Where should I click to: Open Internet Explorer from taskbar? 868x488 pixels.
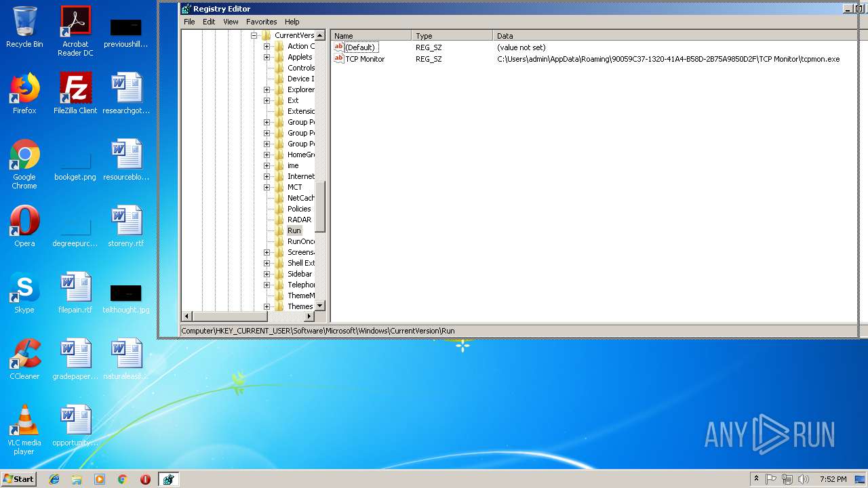tap(54, 479)
